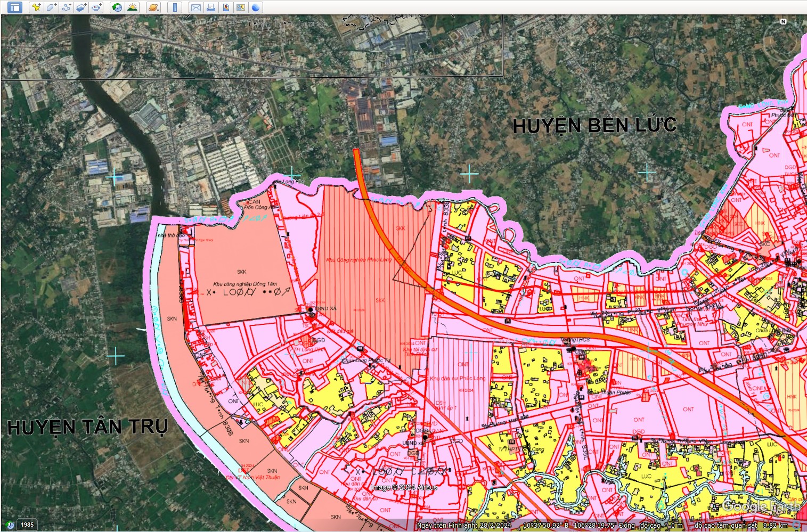Toggle the sidebar panel button
The height and width of the screenshot is (532, 807).
coord(14,7)
